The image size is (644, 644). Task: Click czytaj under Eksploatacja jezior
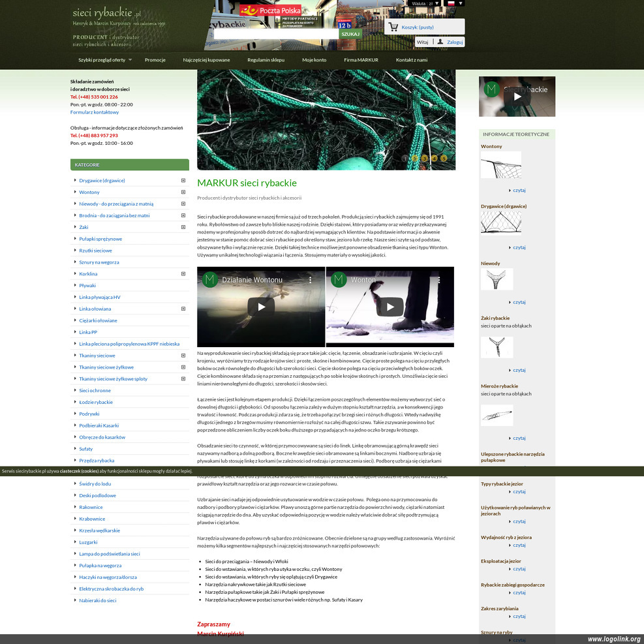point(519,569)
